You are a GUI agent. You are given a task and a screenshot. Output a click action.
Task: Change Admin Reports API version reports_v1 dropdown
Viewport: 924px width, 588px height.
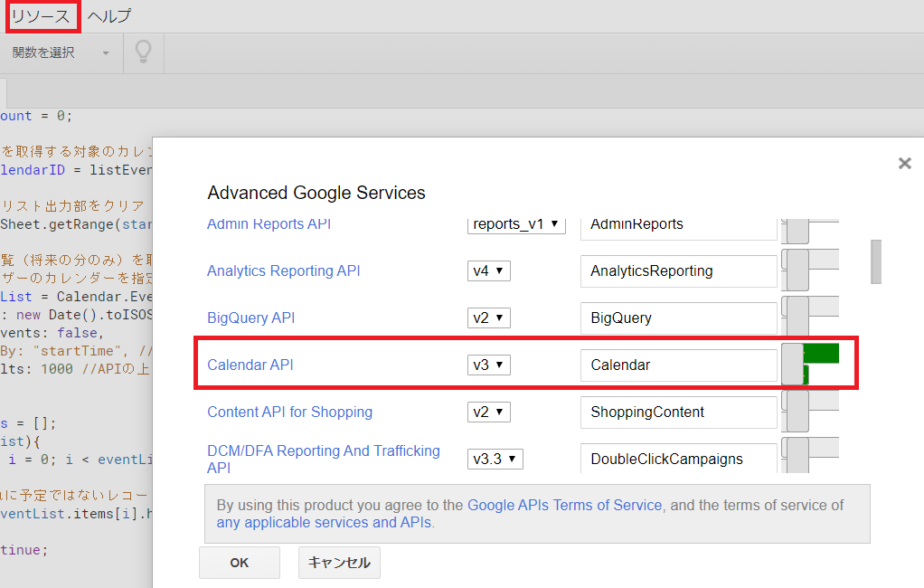(516, 225)
